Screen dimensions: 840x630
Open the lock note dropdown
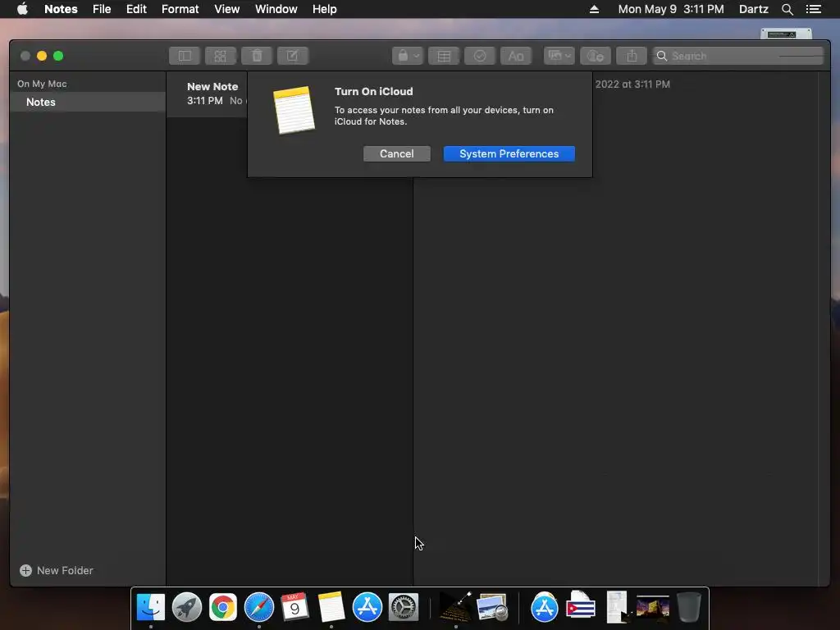408,56
